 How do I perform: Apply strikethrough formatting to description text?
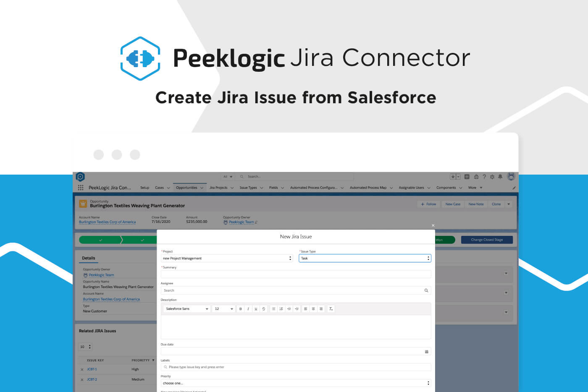(264, 308)
